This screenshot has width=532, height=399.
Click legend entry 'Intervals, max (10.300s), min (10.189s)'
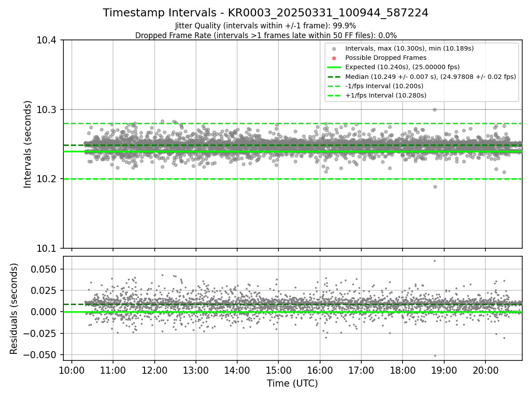(410, 48)
